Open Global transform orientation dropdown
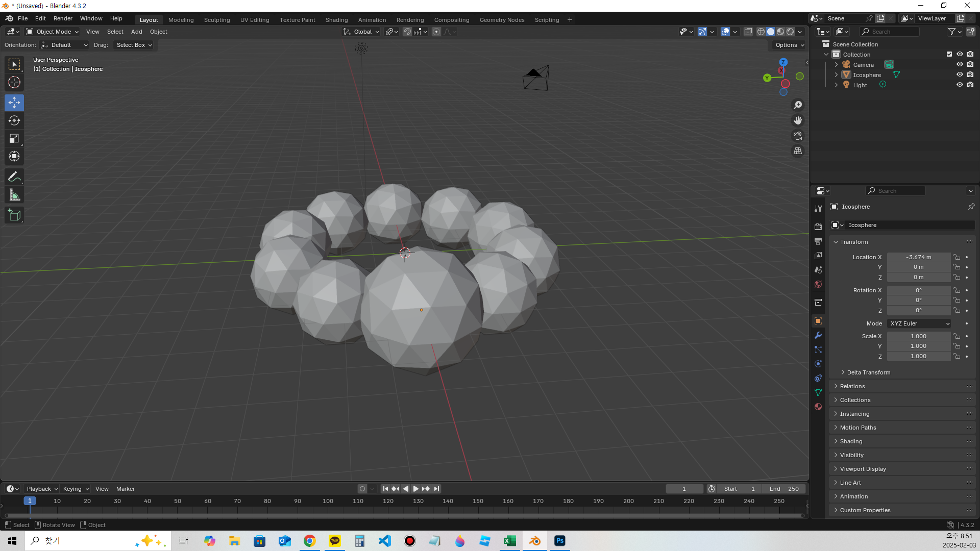 click(361, 32)
